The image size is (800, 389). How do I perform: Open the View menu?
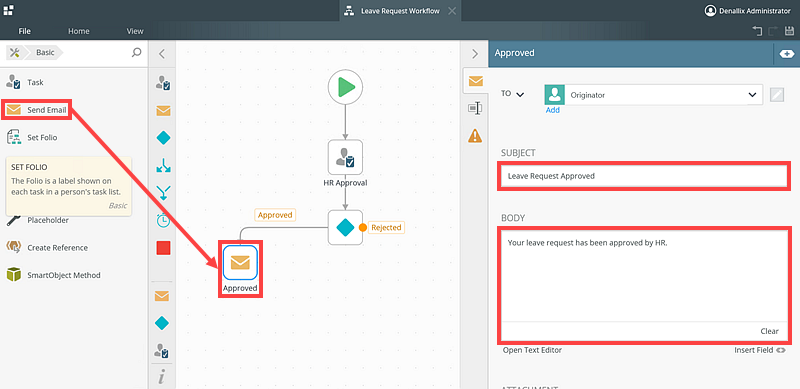click(x=135, y=31)
